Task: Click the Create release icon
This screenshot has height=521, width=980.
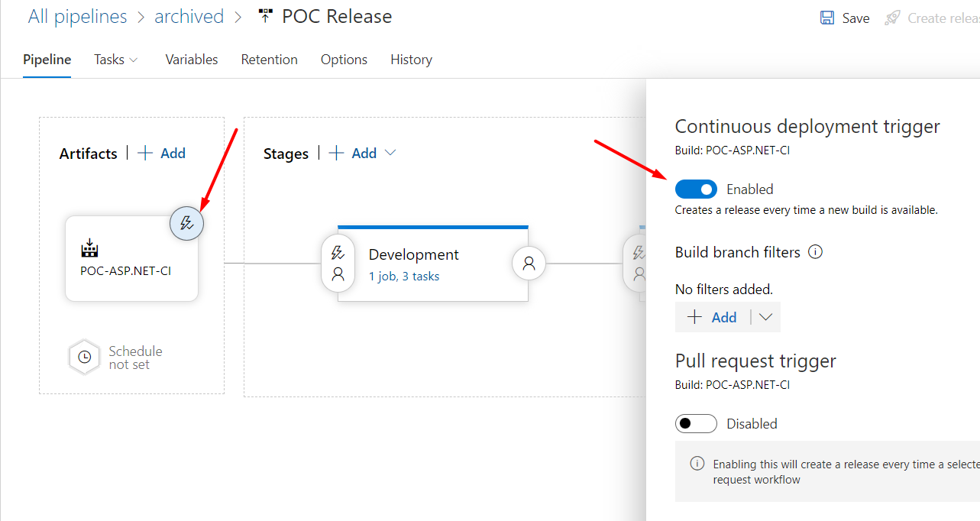Action: [892, 18]
